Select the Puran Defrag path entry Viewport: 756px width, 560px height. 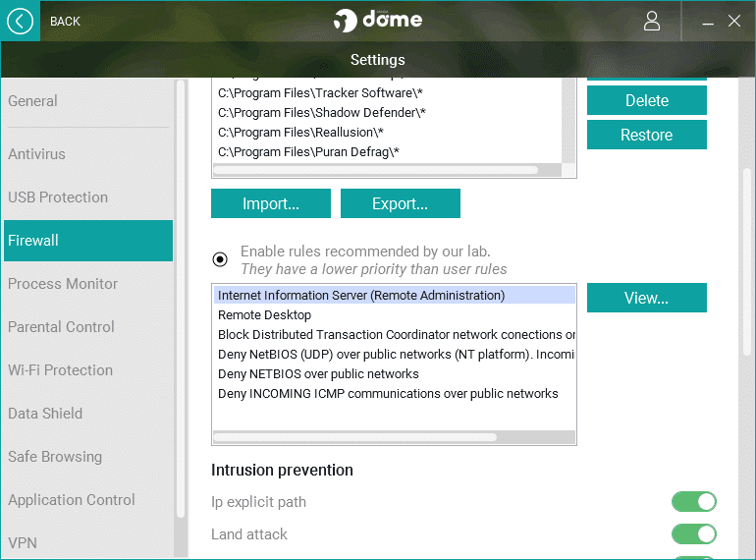click(388, 152)
